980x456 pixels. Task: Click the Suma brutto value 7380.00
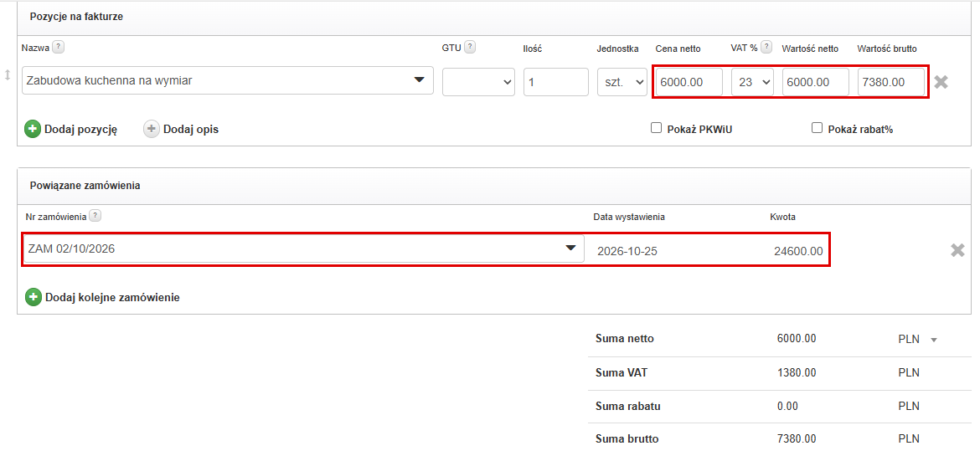[x=797, y=439]
